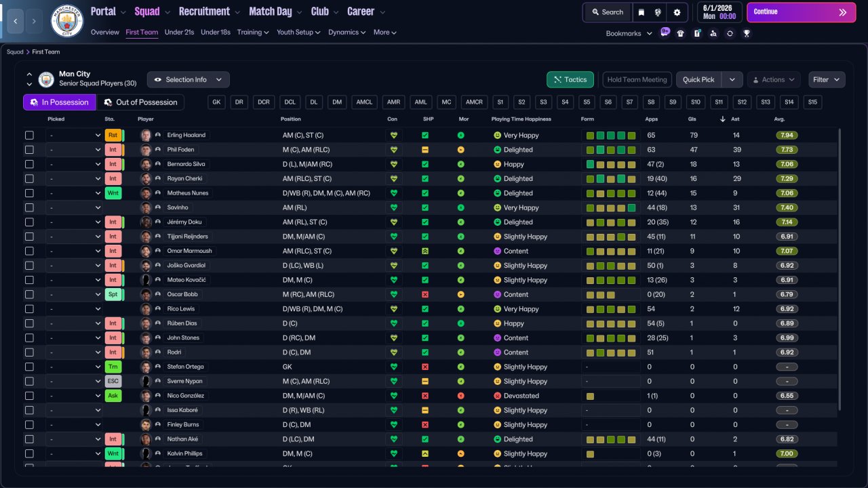Open the inbox messages icon with 9+ badge
Screen dimensions: 868x488
(665, 33)
